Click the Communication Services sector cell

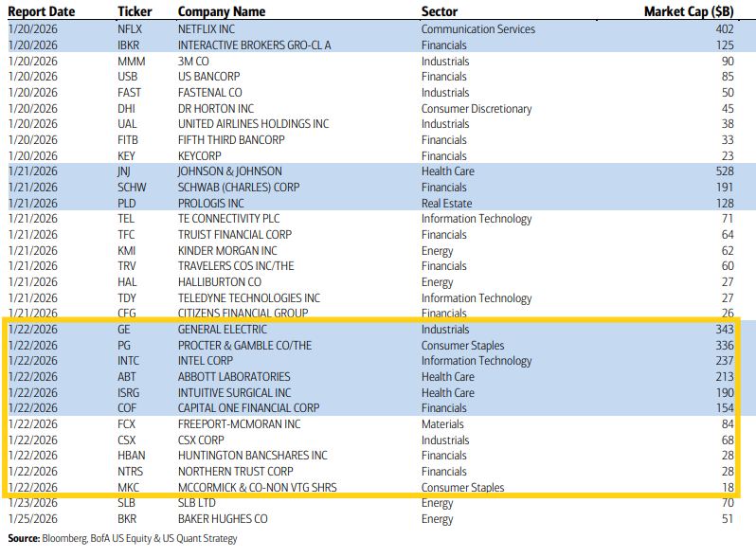pyautogui.click(x=477, y=29)
